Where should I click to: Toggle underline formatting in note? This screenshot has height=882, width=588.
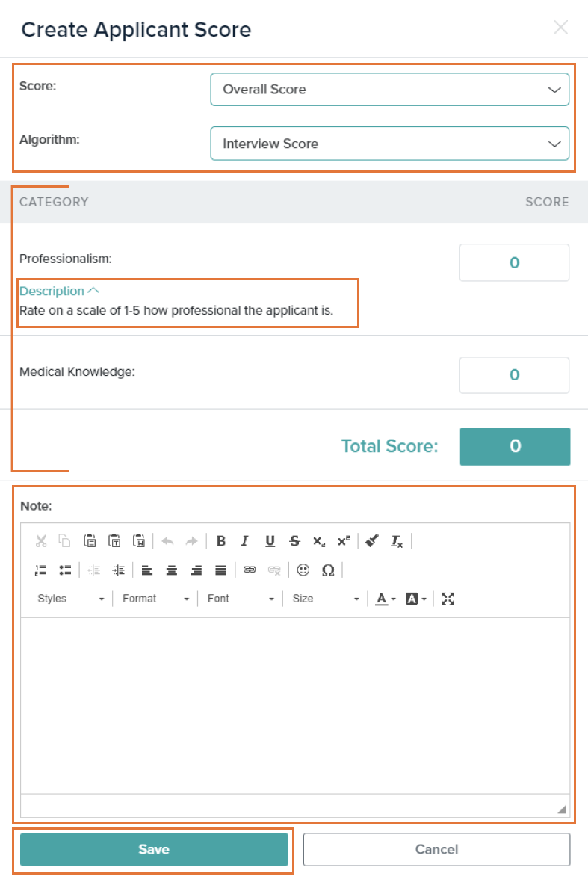[x=270, y=541]
